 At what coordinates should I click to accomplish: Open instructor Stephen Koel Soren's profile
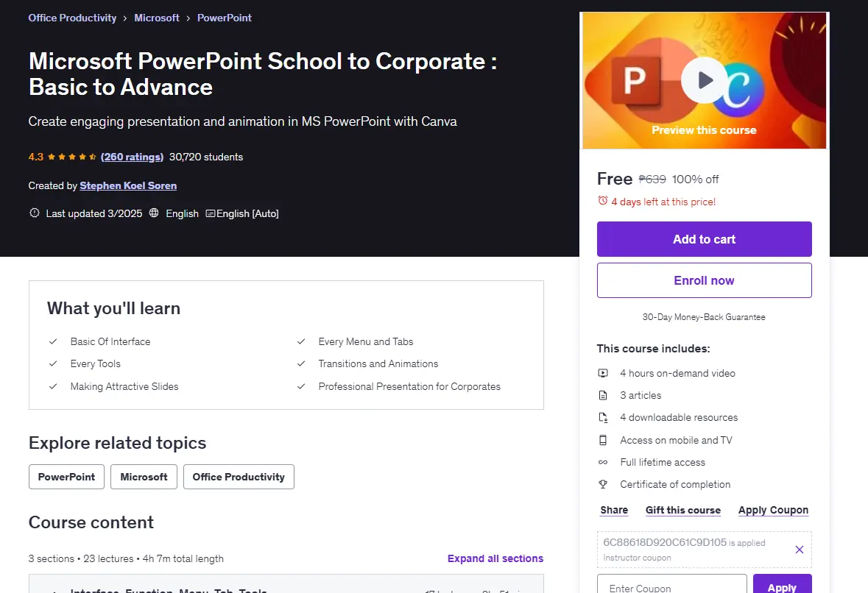click(x=128, y=186)
